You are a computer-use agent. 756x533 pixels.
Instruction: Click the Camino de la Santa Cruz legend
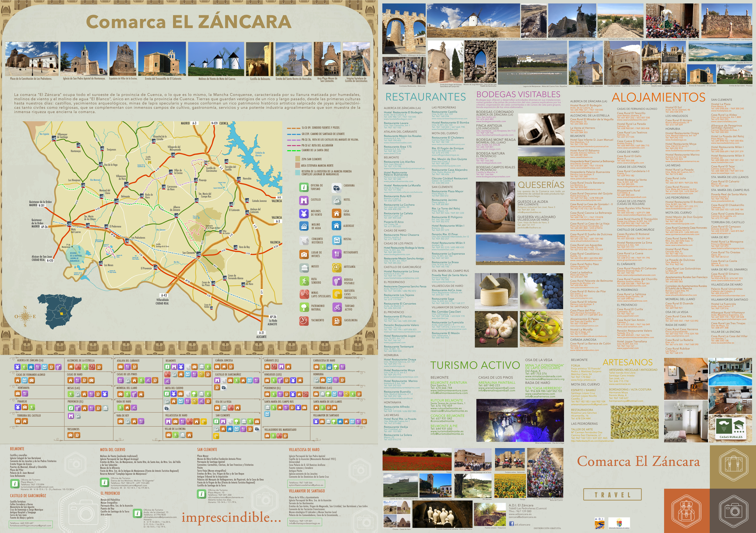coord(308,150)
